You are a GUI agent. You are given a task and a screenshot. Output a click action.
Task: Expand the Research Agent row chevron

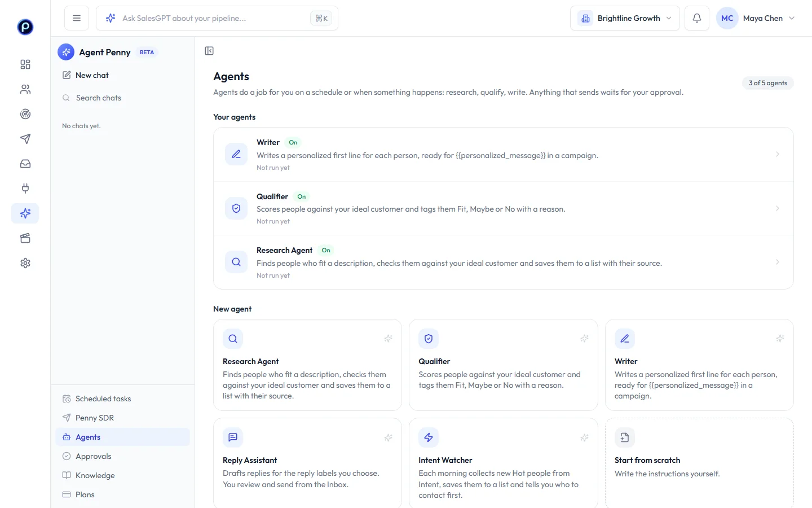[778, 262]
